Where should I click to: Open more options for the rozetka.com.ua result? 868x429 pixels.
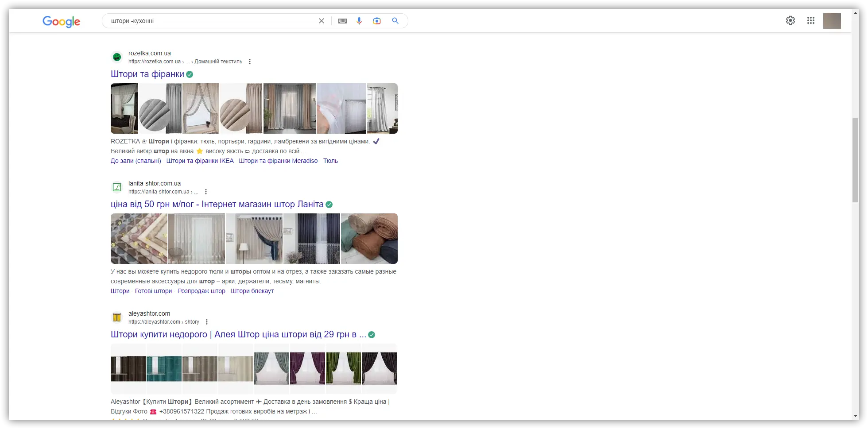[250, 62]
